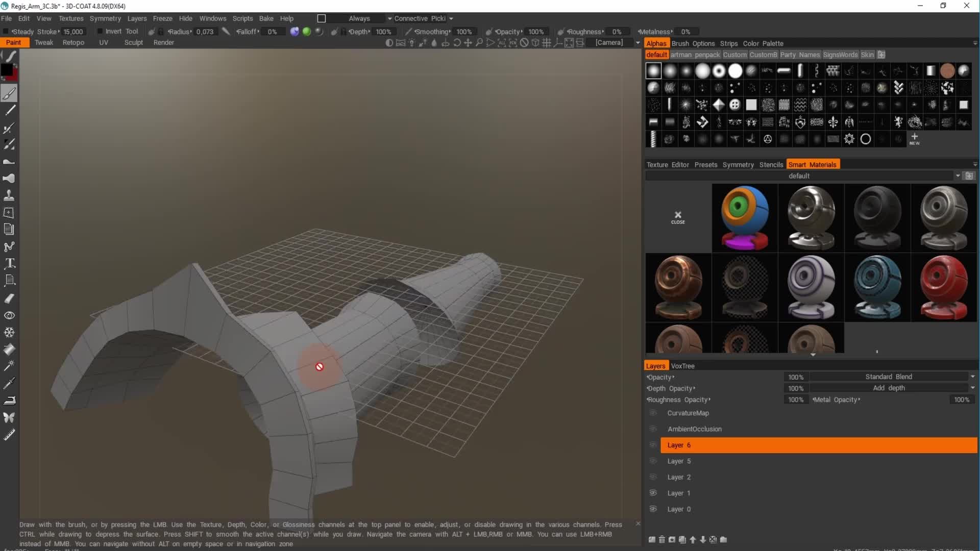Select the Text tool in left toolbar
The image size is (980, 551).
pos(9,263)
